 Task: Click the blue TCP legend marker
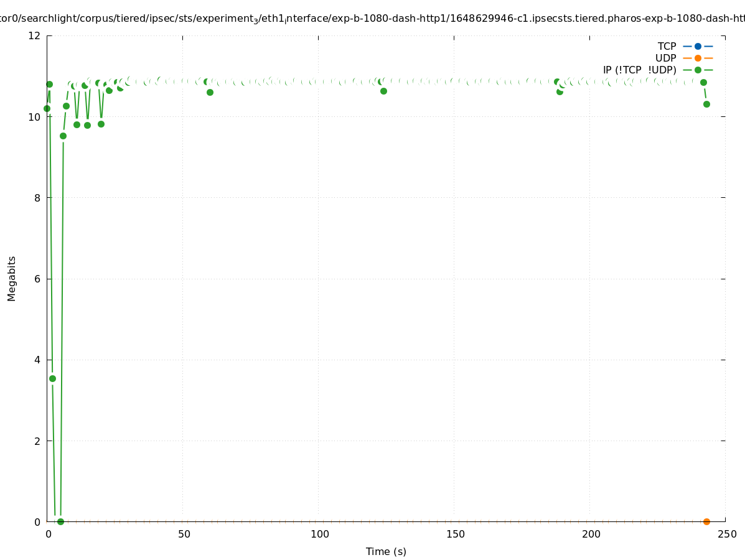[x=698, y=46]
